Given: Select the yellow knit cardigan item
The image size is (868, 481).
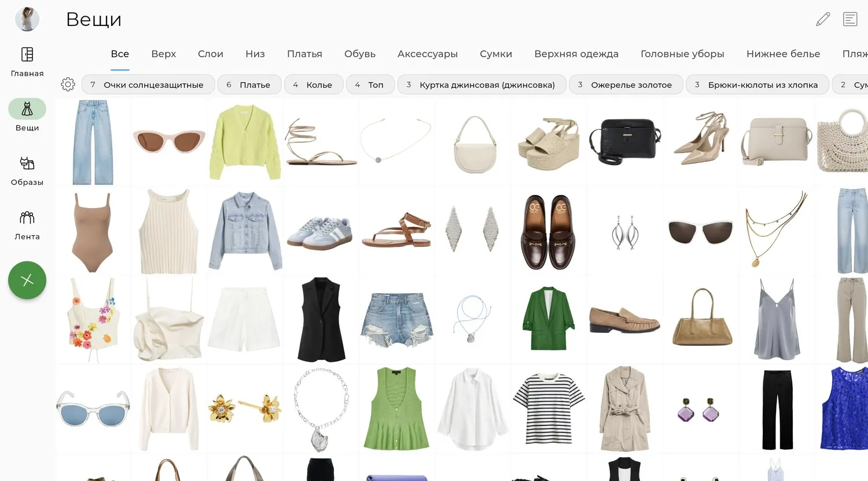Looking at the screenshot, I should pyautogui.click(x=245, y=142).
